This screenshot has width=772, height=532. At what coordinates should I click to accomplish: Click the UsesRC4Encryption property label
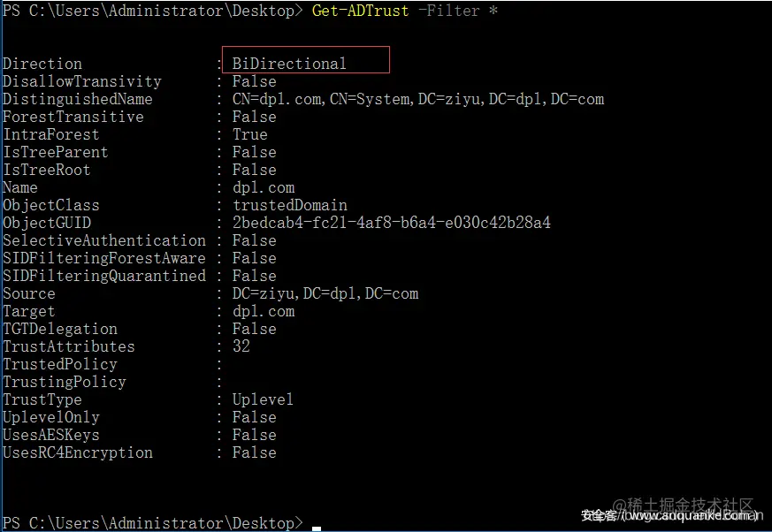(x=78, y=452)
